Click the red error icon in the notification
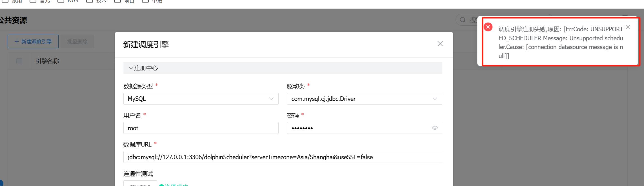The width and height of the screenshot is (644, 186). tap(488, 27)
